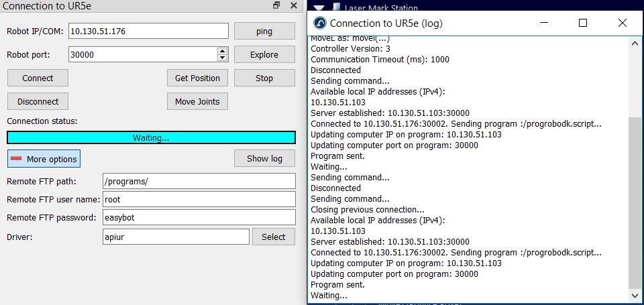Viewport: 644px width, 305px height.
Task: Click the Disconnect button
Action: [x=38, y=101]
